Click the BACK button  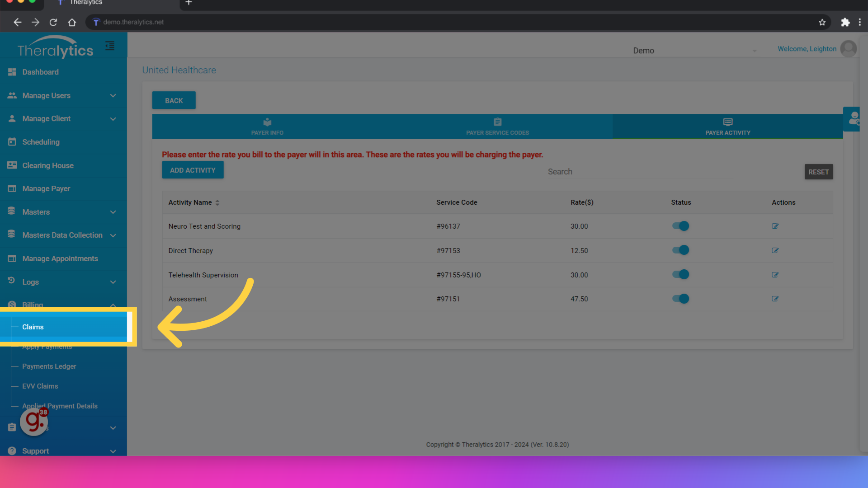(x=174, y=100)
